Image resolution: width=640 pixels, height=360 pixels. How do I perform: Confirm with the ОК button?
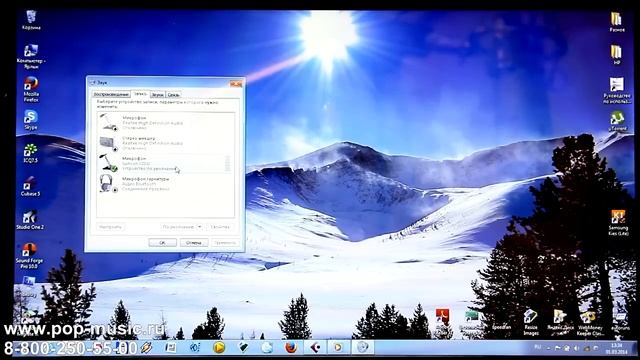[x=162, y=242]
